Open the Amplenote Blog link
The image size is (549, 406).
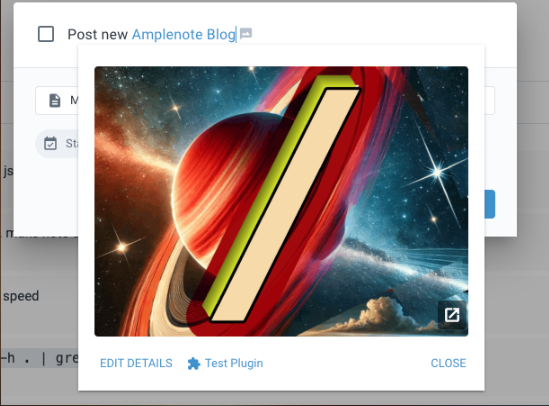click(184, 34)
